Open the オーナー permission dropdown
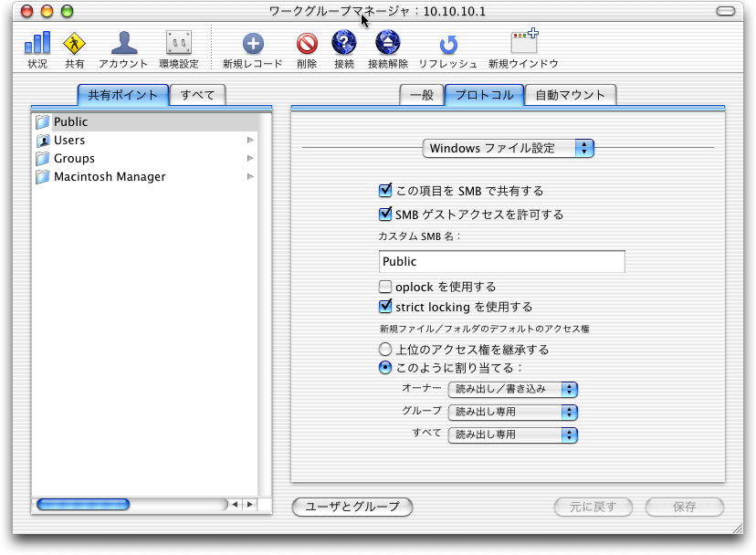The height and width of the screenshot is (555, 756). (x=512, y=389)
